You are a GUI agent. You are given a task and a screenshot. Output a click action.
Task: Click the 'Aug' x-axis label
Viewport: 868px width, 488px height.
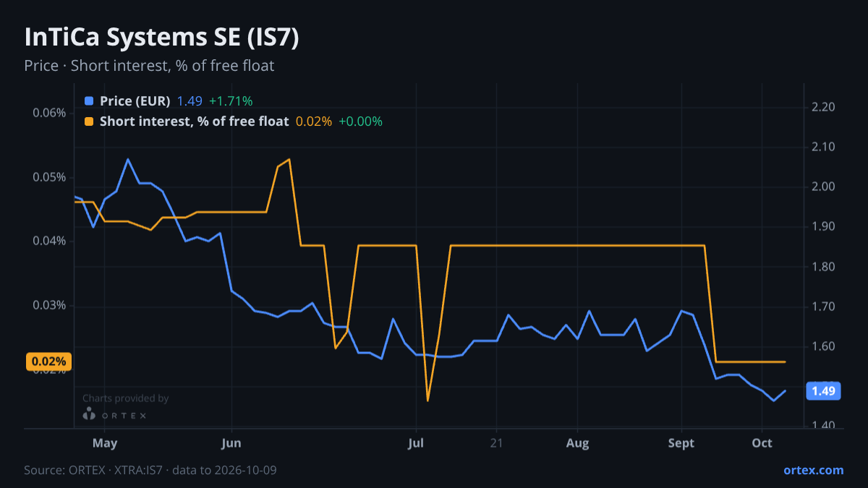tap(577, 442)
